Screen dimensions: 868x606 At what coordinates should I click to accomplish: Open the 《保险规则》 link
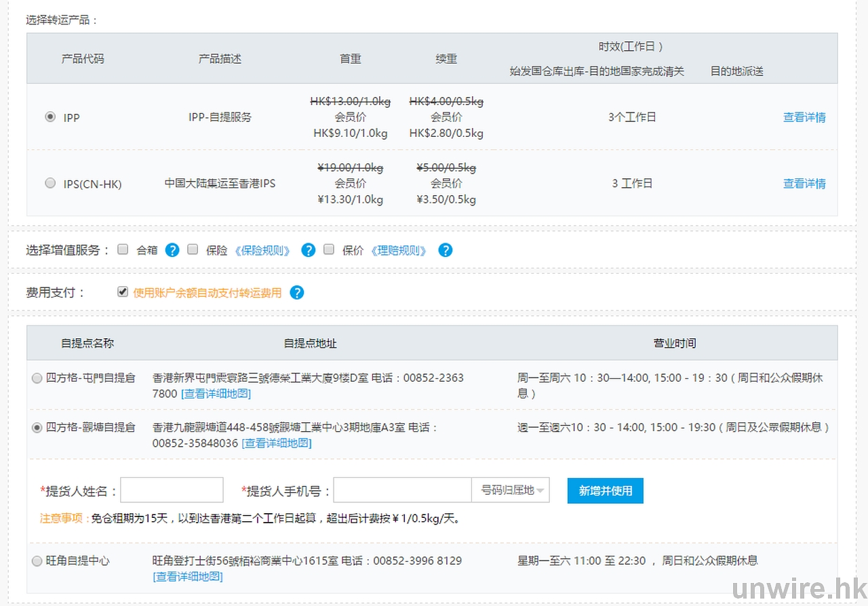[264, 251]
